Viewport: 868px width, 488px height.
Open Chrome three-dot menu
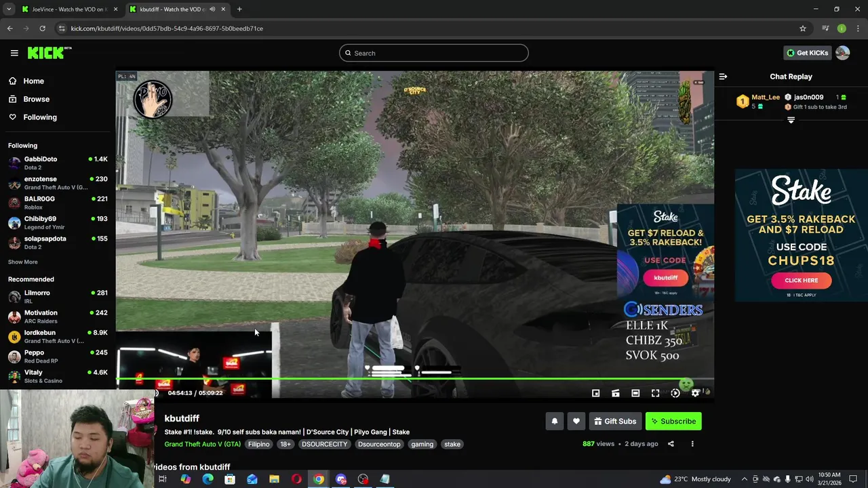(x=858, y=28)
